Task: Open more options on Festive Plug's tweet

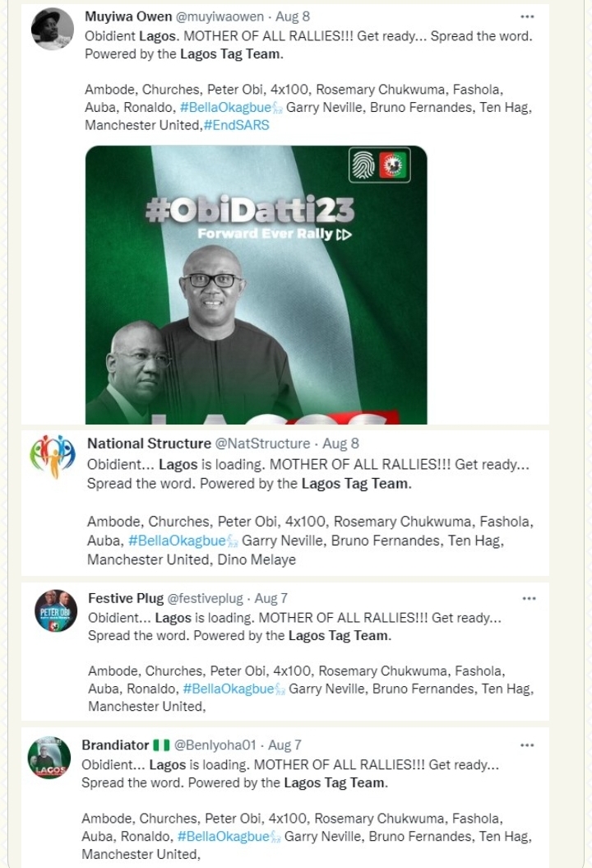Action: pyautogui.click(x=529, y=598)
